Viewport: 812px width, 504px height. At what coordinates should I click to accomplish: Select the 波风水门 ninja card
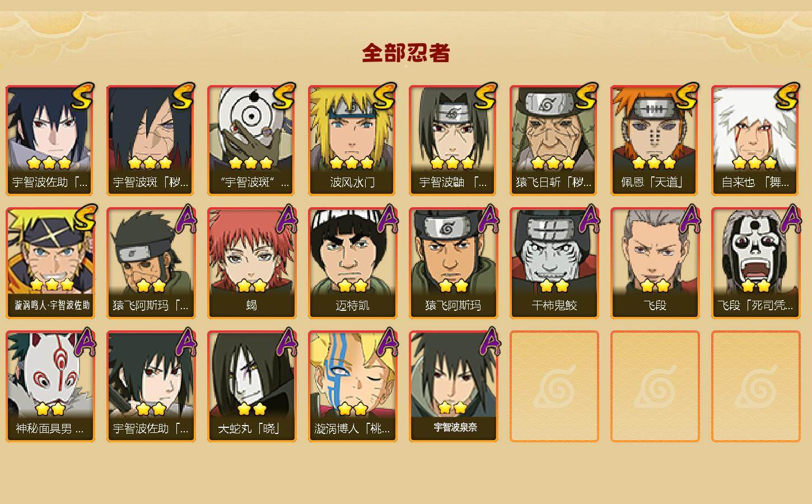[352, 140]
